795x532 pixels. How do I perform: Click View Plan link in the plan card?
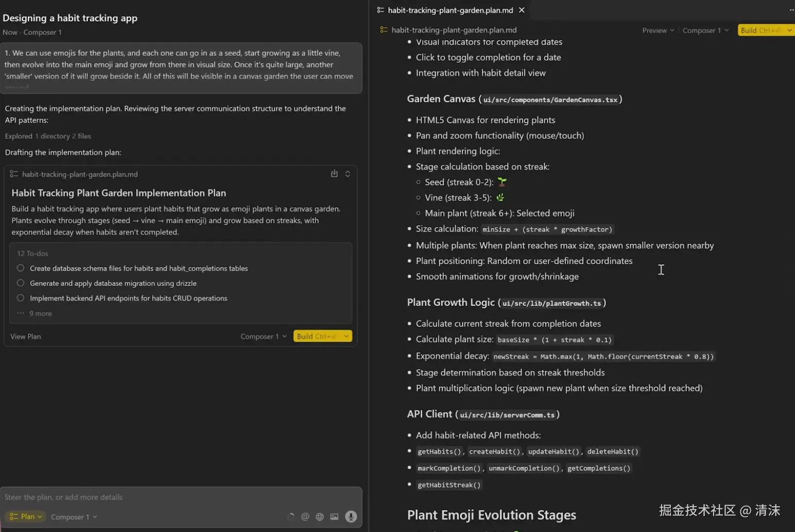[x=26, y=336]
